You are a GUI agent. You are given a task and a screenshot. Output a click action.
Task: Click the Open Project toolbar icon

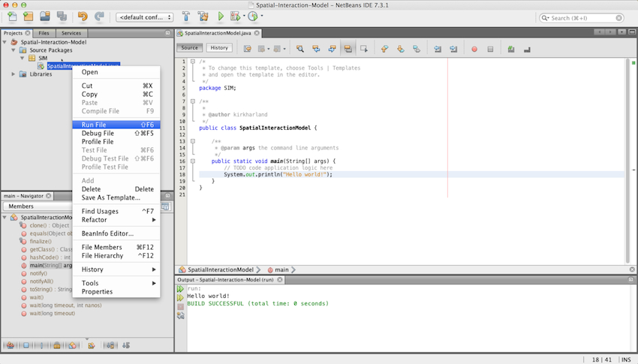tap(45, 17)
